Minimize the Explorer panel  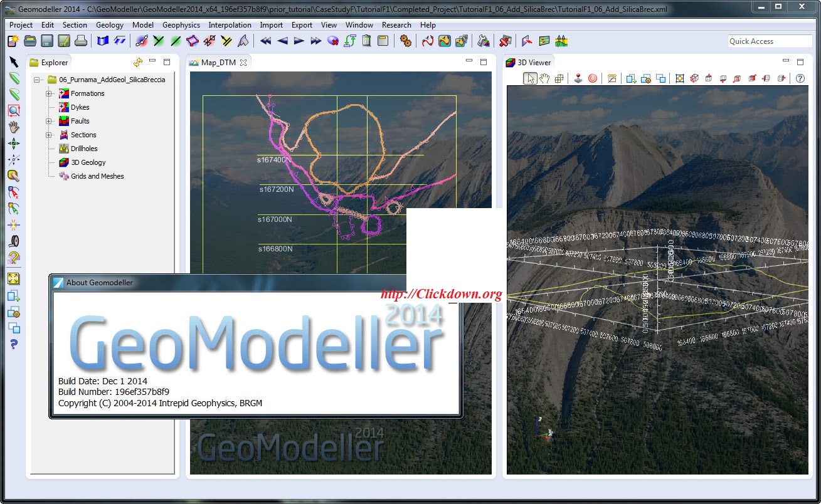click(153, 61)
